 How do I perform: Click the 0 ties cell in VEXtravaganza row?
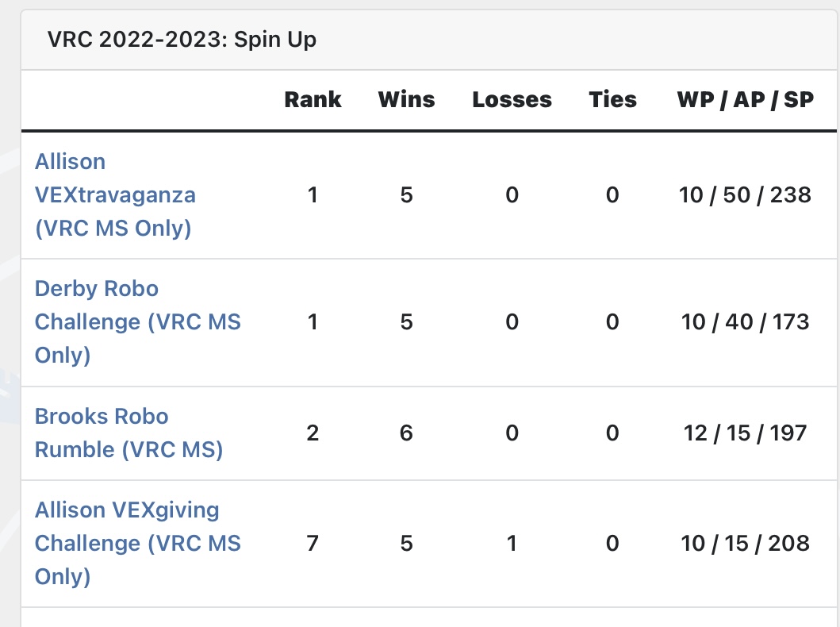coord(613,195)
